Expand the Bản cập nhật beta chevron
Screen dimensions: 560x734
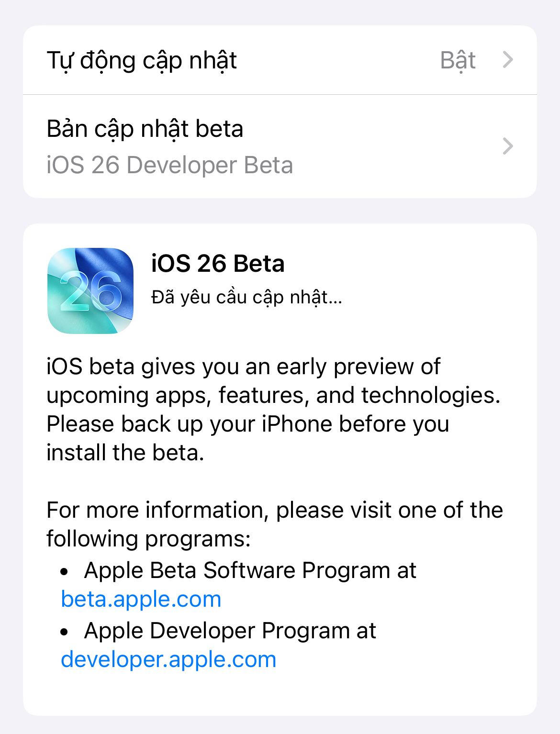coord(508,146)
